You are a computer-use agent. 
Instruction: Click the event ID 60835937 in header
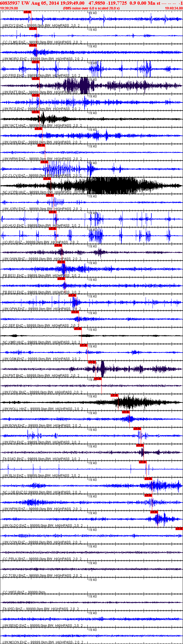click(10, 3)
